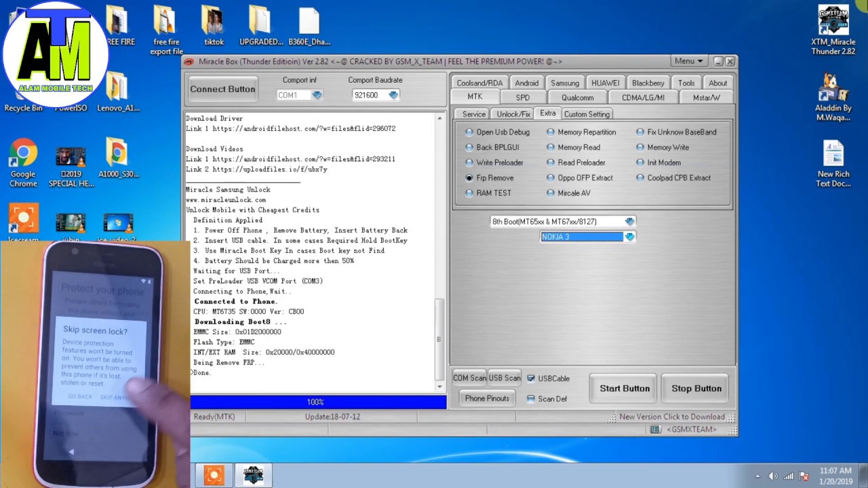Launch Google Chrome from desktop
The height and width of the screenshot is (488, 868).
pos(23,163)
